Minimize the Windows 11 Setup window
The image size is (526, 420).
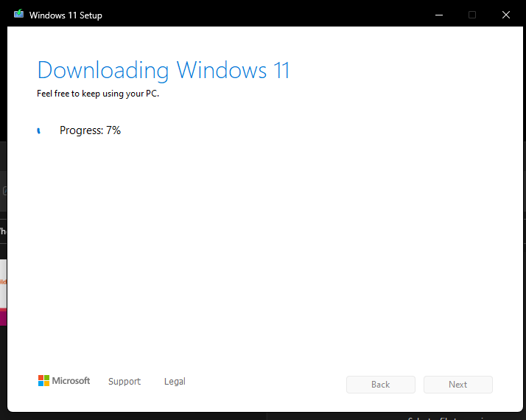click(x=439, y=15)
